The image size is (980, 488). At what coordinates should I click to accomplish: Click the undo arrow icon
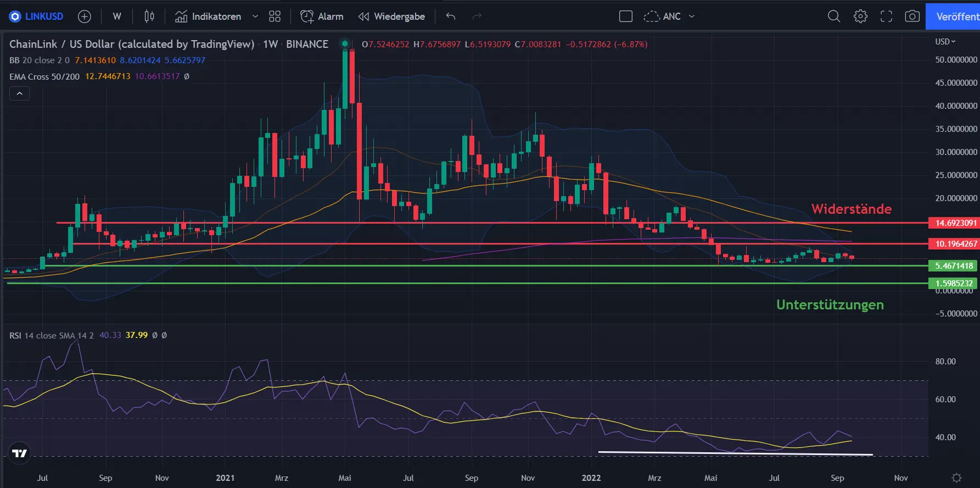pyautogui.click(x=451, y=16)
